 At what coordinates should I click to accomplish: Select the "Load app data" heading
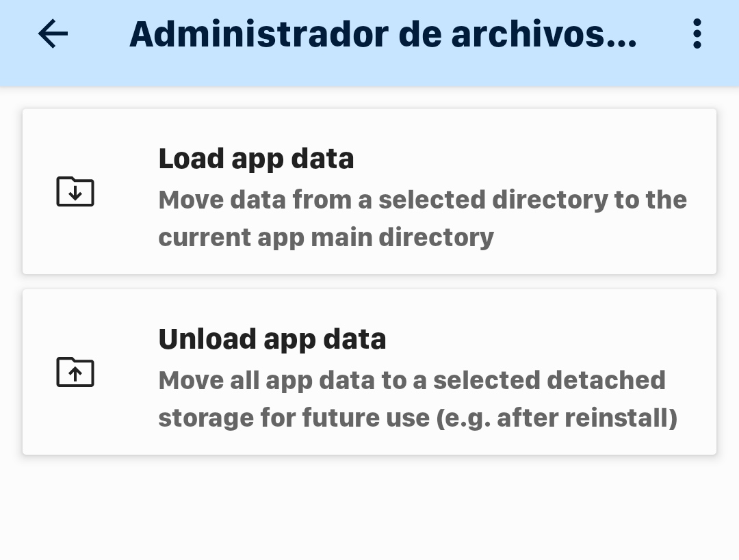pos(256,159)
